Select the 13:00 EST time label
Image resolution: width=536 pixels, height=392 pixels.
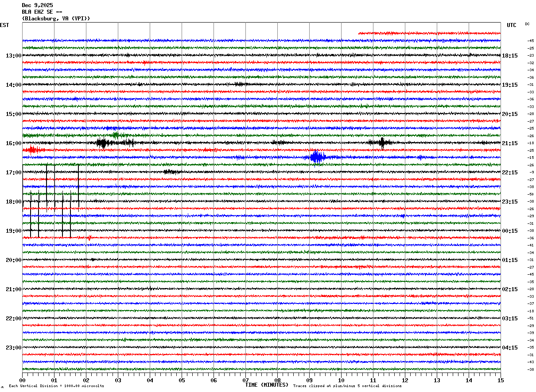tap(14, 55)
